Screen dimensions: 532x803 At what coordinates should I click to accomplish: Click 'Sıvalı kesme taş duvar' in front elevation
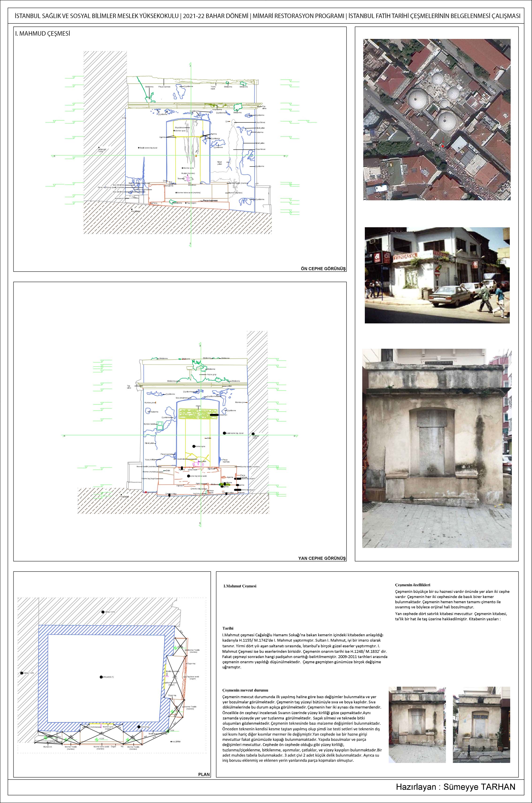point(149,148)
